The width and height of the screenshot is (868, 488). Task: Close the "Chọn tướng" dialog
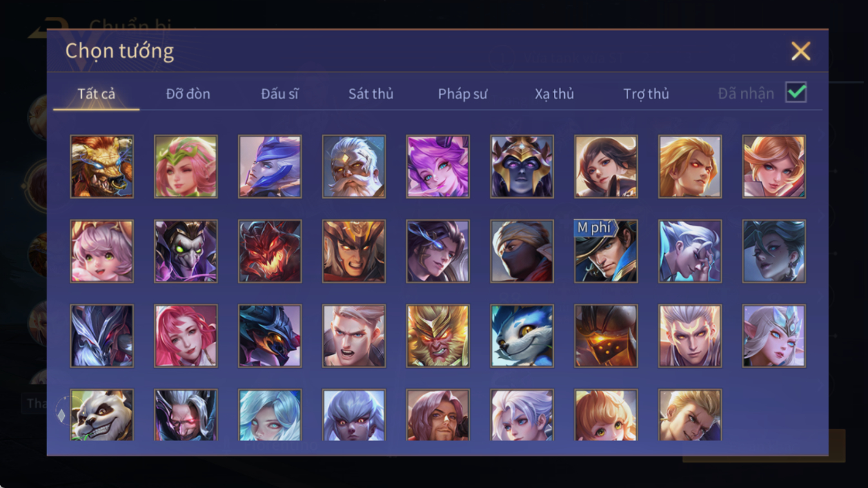pos(800,51)
